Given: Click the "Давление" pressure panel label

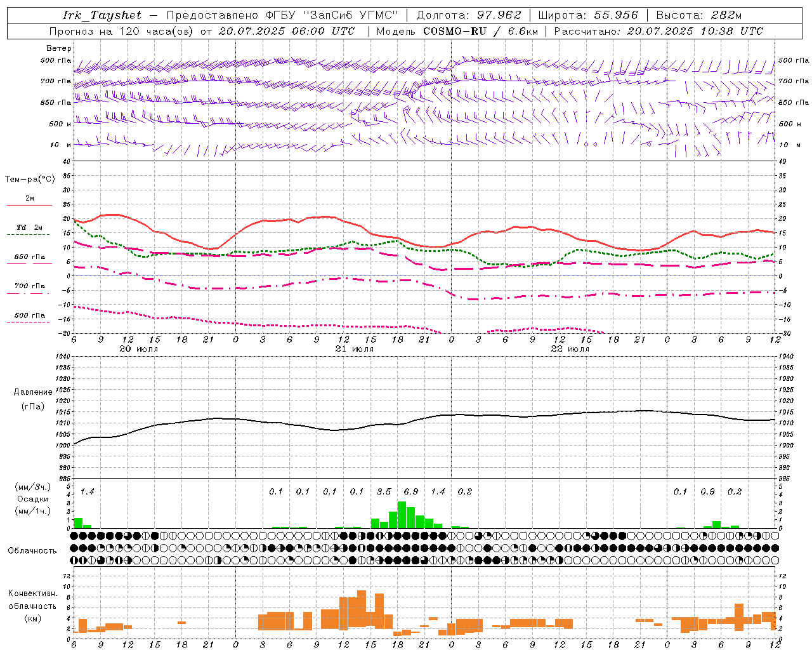Looking at the screenshot, I should [x=32, y=392].
